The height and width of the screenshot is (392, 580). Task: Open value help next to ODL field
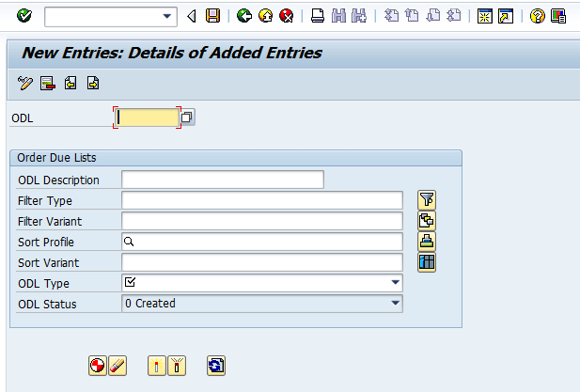(x=187, y=118)
